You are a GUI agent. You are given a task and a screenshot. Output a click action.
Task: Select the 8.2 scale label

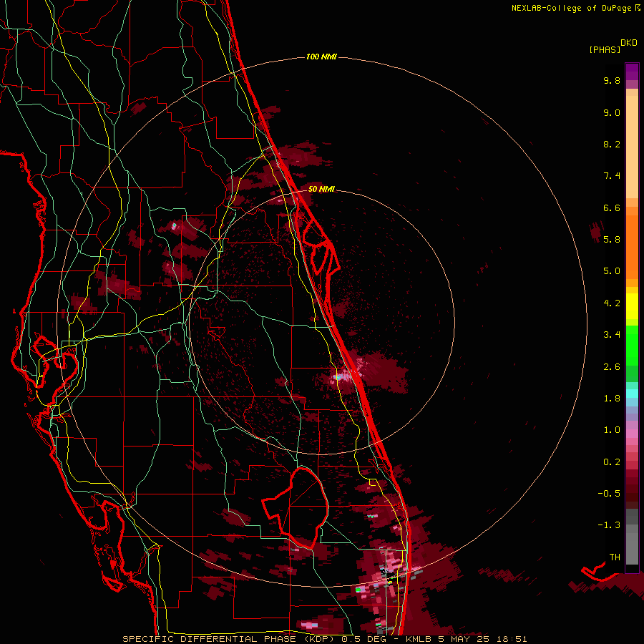click(612, 144)
